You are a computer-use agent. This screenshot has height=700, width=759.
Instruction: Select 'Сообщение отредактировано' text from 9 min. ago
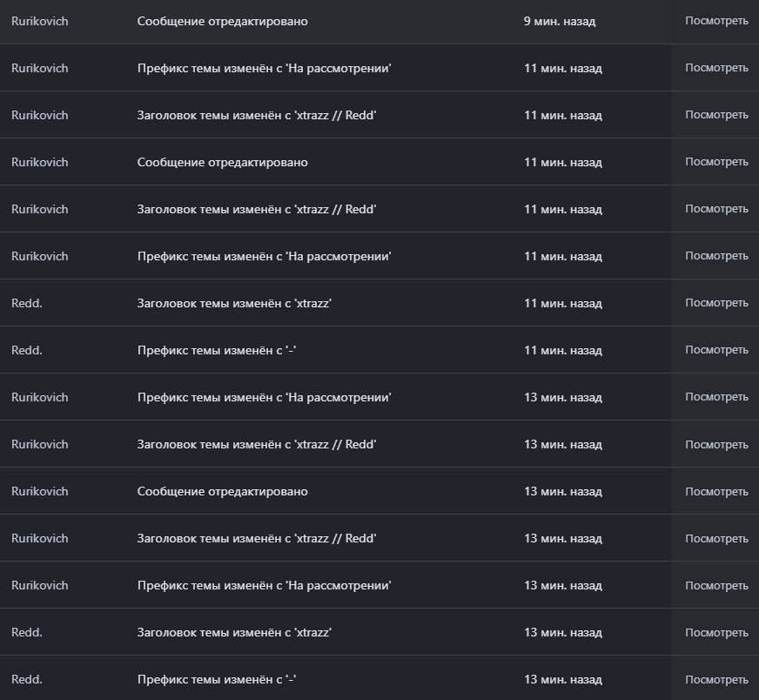(x=222, y=21)
